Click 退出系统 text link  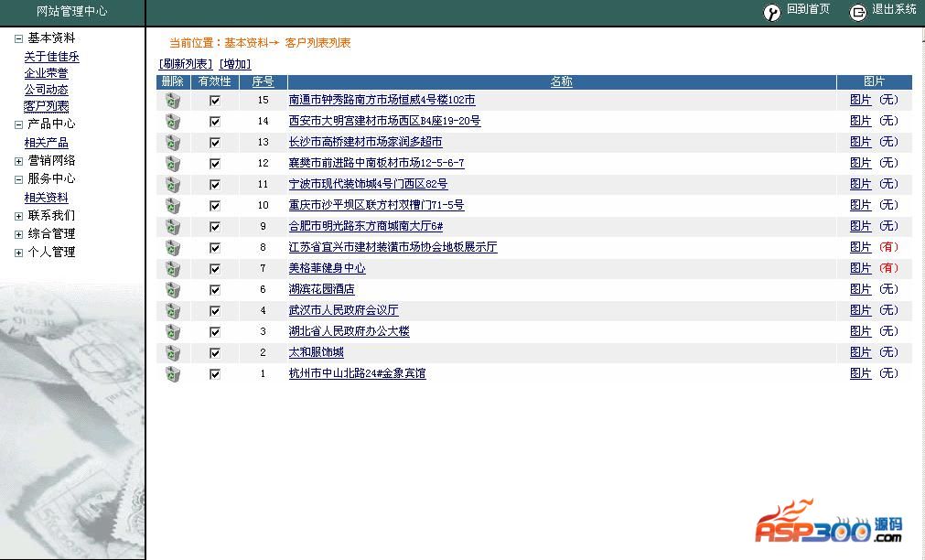[x=894, y=9]
